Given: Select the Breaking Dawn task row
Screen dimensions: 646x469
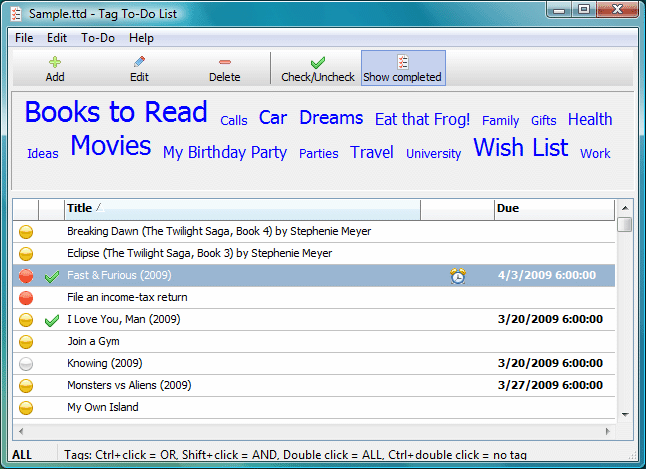Looking at the screenshot, I should click(314, 232).
